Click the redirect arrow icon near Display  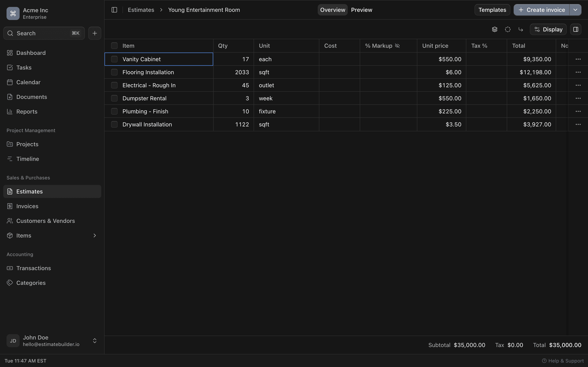(x=521, y=29)
